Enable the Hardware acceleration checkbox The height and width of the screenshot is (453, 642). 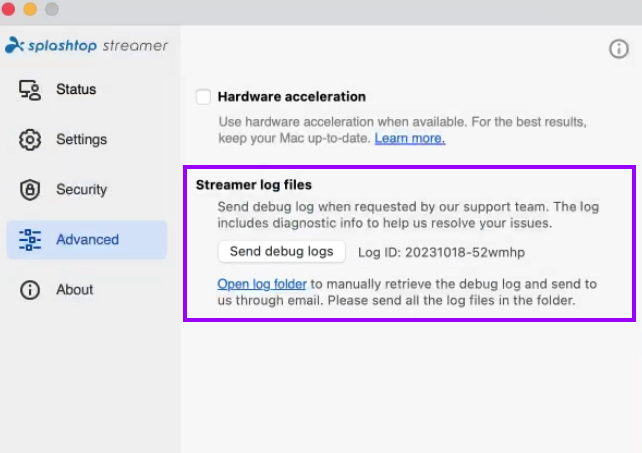coord(203,97)
